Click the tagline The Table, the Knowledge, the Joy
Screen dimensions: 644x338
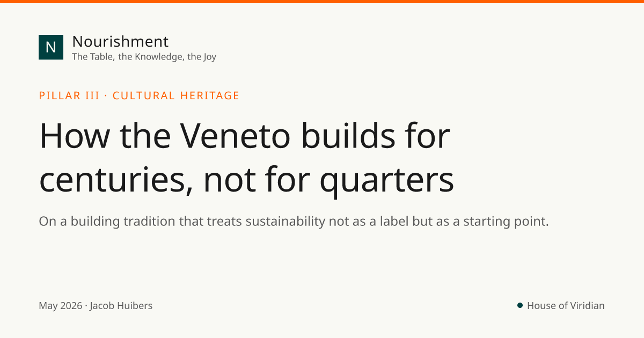tap(144, 57)
